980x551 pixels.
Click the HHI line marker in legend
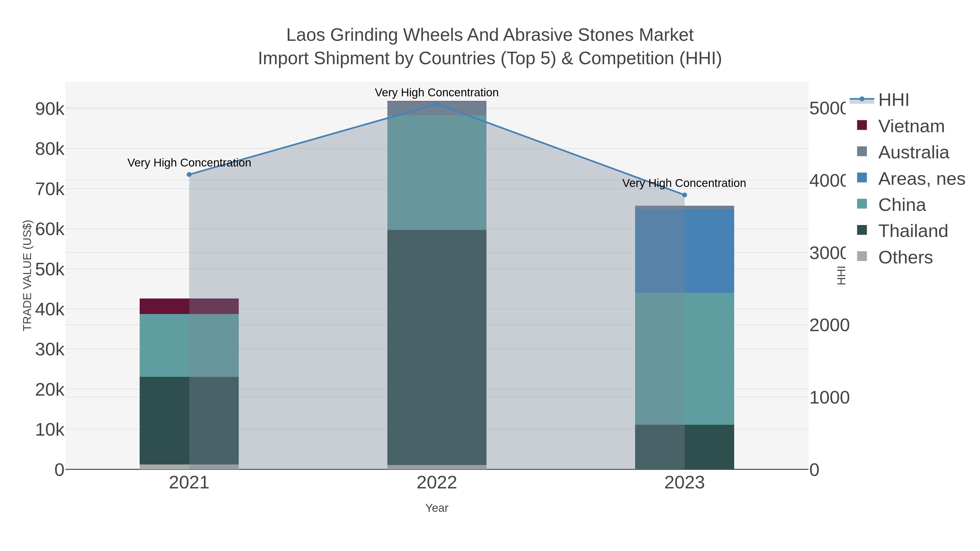(x=862, y=99)
